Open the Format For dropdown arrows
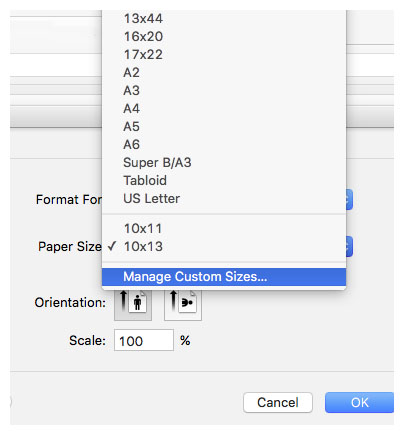 pyautogui.click(x=349, y=200)
